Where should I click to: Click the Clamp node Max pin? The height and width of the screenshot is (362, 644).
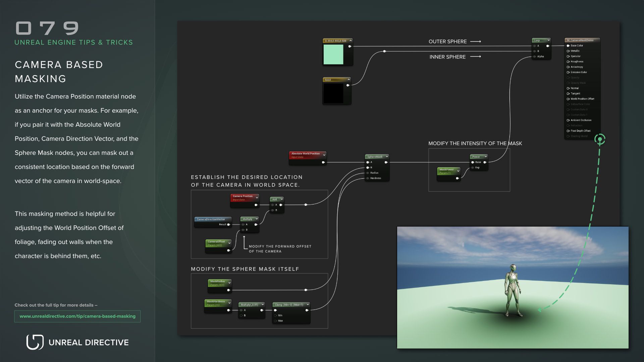click(275, 321)
